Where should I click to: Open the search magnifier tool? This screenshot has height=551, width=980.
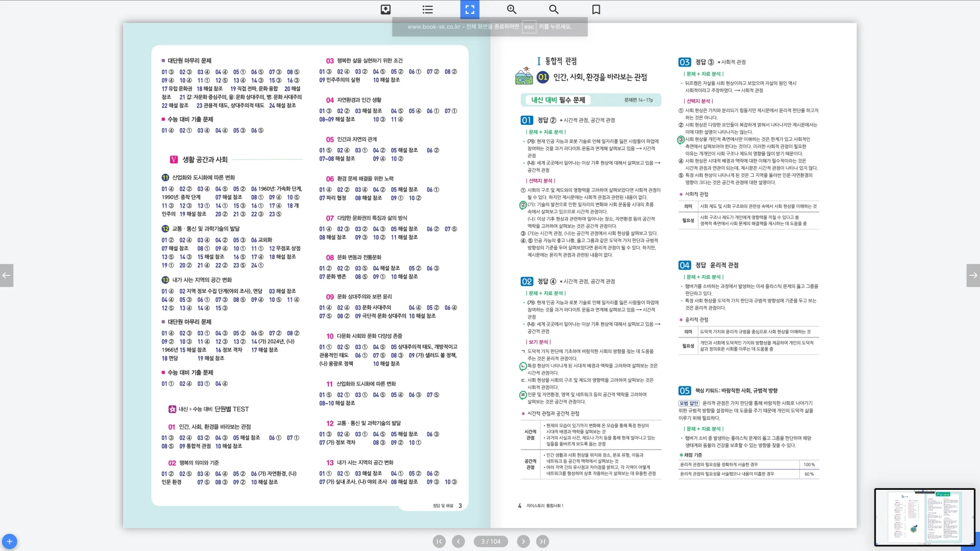pyautogui.click(x=554, y=9)
